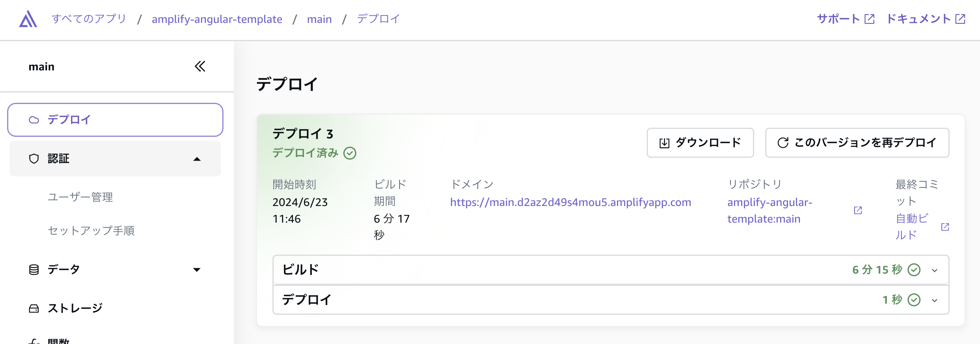Image resolution: width=980 pixels, height=344 pixels.
Task: Click the green デプロイ済み status check
Action: (350, 153)
